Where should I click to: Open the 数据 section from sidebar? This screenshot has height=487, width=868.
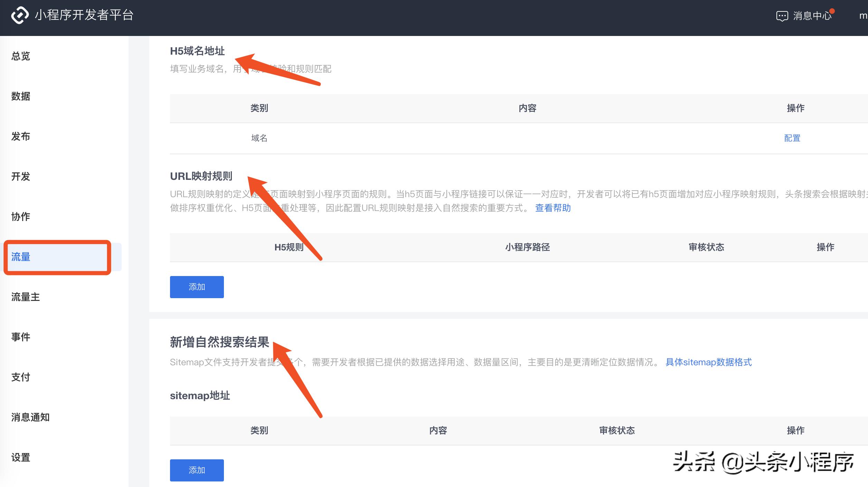20,96
